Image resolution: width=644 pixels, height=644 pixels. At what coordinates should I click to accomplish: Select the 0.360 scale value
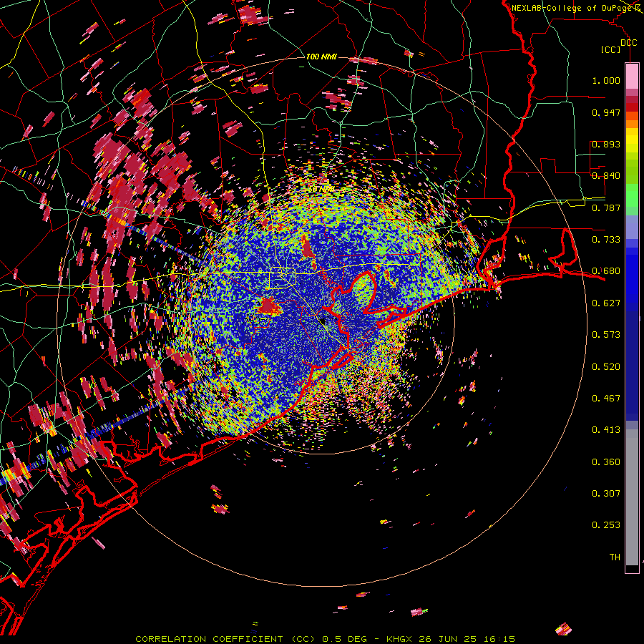(x=606, y=462)
